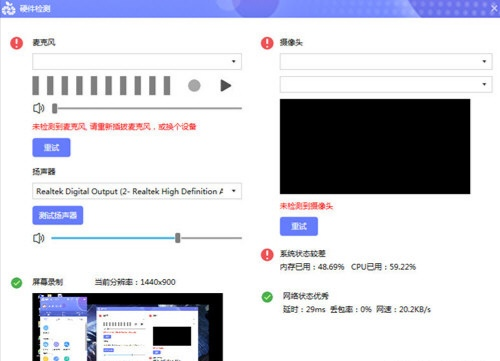Click the speaker output volume icon
500x361 pixels.
[39, 238]
